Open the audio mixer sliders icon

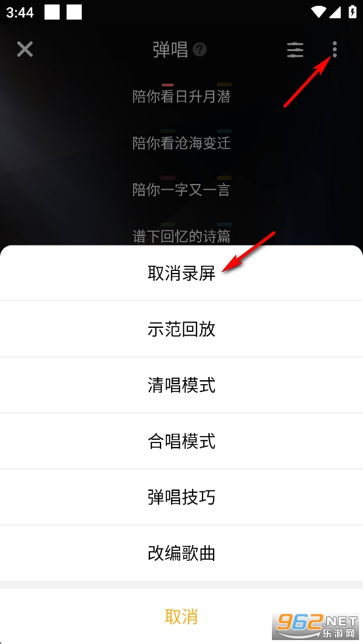click(x=295, y=50)
